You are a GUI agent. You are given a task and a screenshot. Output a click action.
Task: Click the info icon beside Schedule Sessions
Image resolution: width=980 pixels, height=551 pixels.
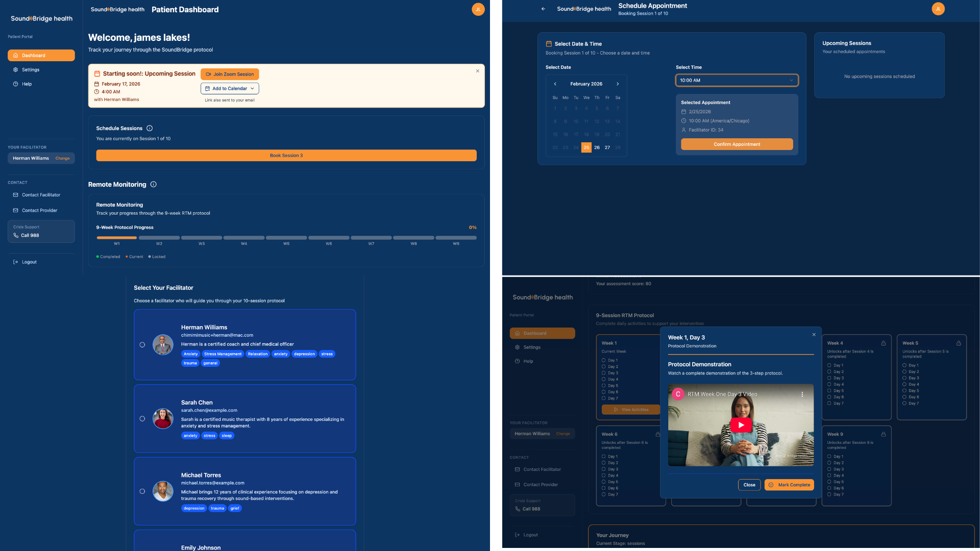150,128
